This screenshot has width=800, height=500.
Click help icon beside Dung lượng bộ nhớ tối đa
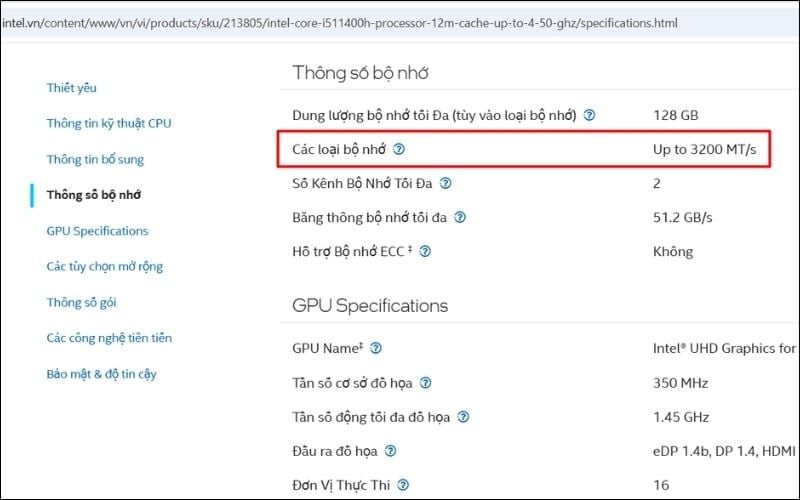(x=590, y=115)
